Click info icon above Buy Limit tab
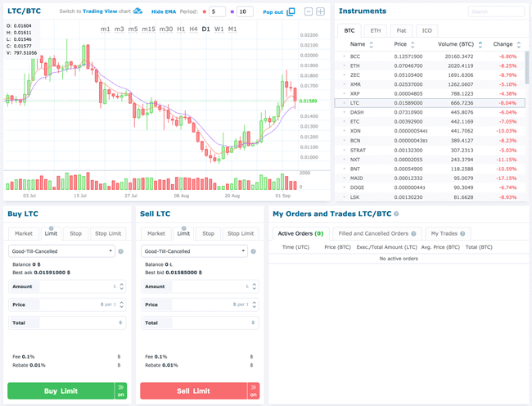Viewport: 532px width, 406px height. [51, 228]
